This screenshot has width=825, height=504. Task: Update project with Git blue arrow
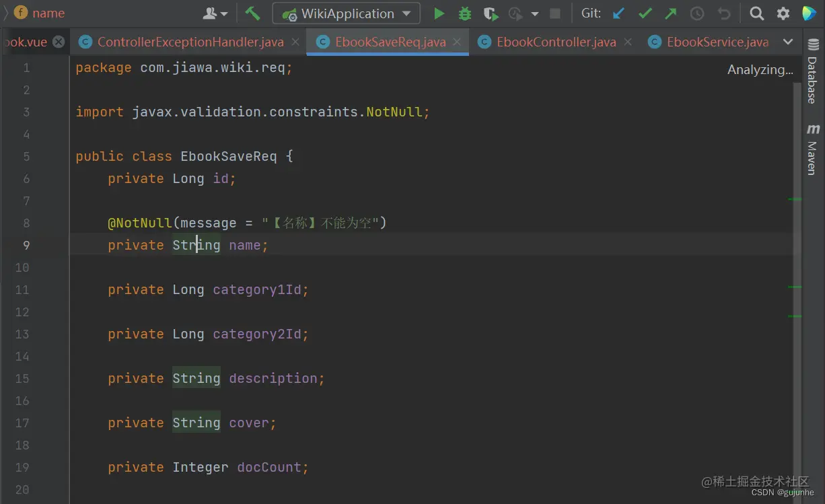point(619,13)
